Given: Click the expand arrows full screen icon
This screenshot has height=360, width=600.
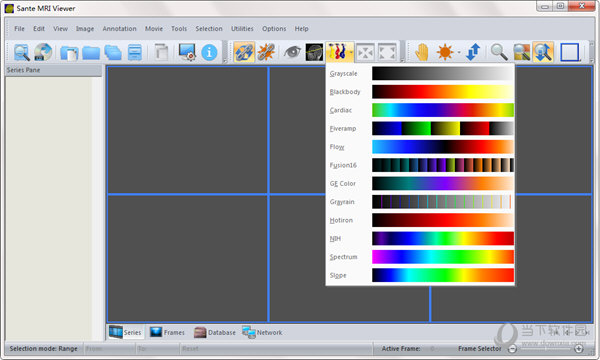Looking at the screenshot, I should (387, 52).
